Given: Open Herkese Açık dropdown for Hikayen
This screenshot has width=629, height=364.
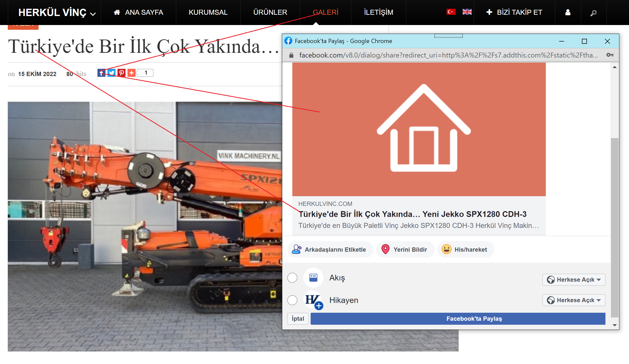Looking at the screenshot, I should 574,300.
